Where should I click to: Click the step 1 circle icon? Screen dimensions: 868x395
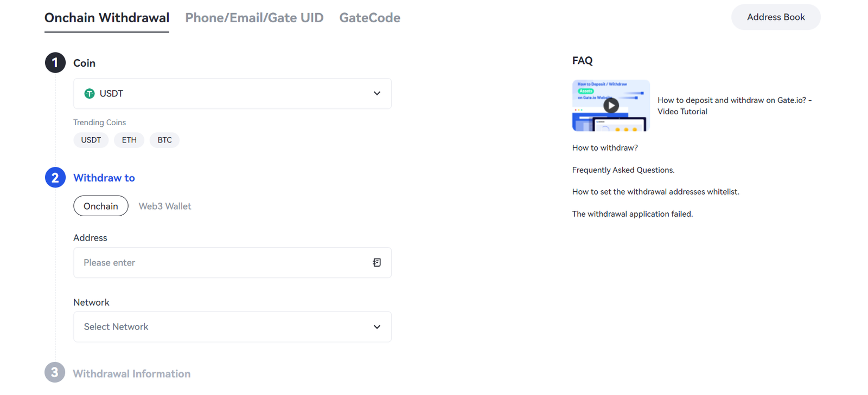coord(55,63)
